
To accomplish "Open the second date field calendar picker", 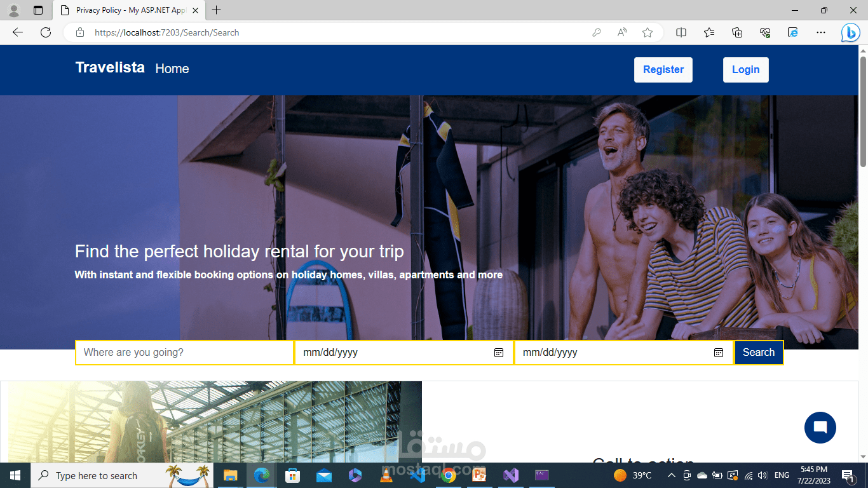I will (719, 353).
